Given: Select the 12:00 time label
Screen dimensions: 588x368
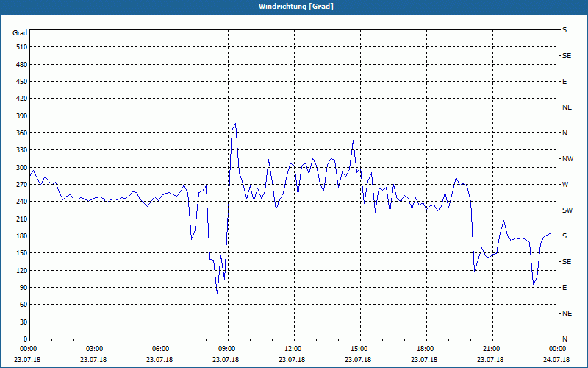Looking at the screenshot, I should [293, 349].
